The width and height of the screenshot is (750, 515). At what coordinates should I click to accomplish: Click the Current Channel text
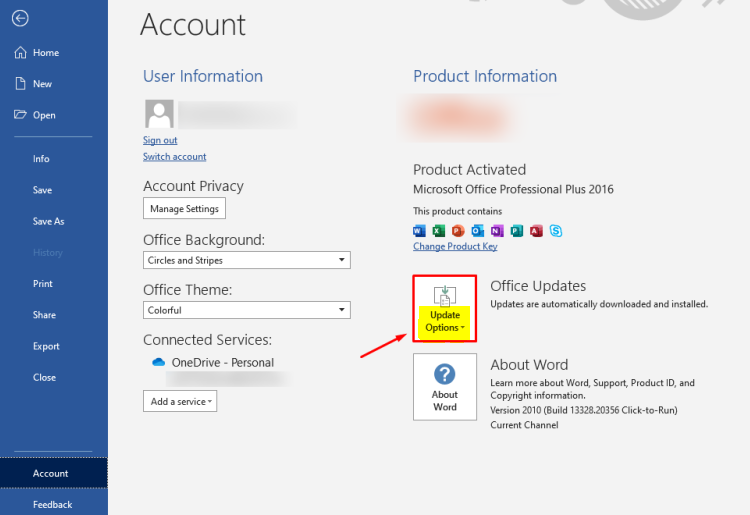click(x=524, y=425)
